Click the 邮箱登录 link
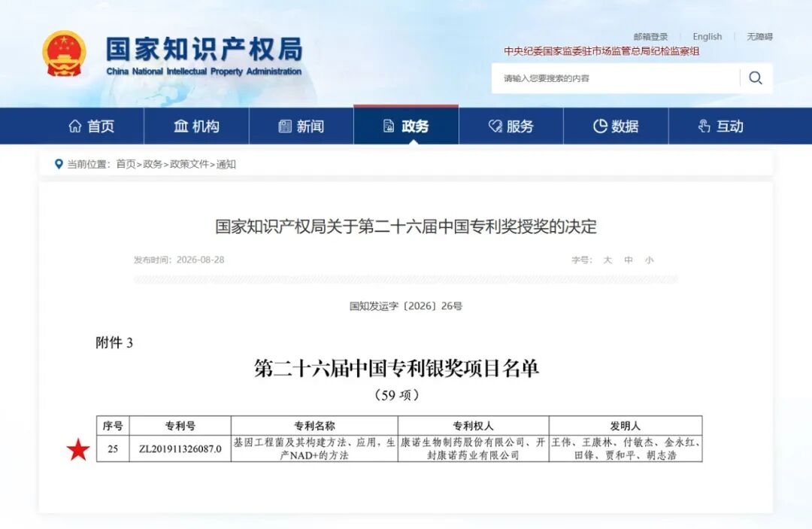 [650, 37]
